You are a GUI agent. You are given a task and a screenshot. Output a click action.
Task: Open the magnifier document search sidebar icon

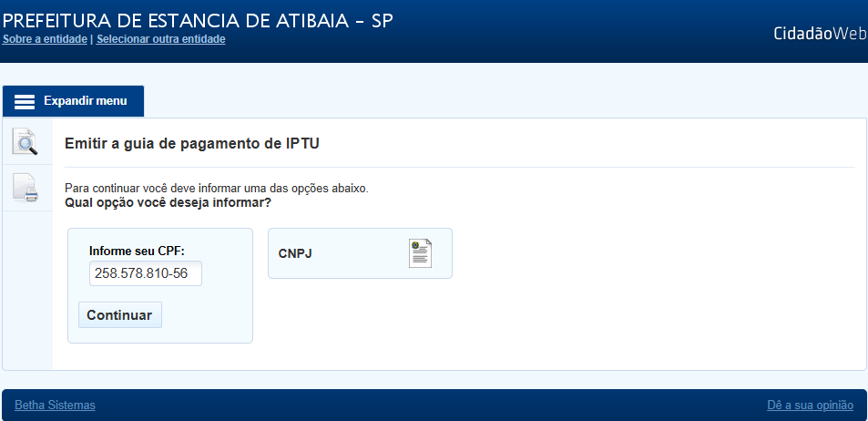click(x=26, y=142)
